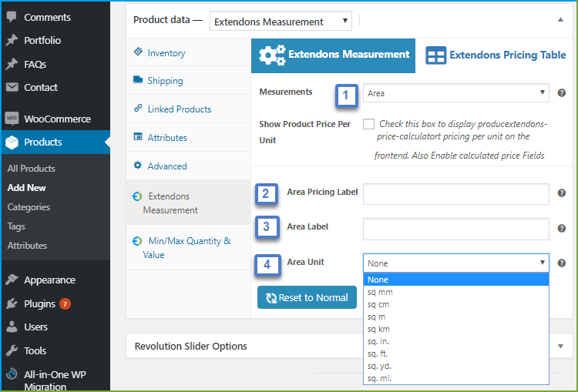Click the Attributes list icon
This screenshot has height=392, width=578.
[x=138, y=136]
